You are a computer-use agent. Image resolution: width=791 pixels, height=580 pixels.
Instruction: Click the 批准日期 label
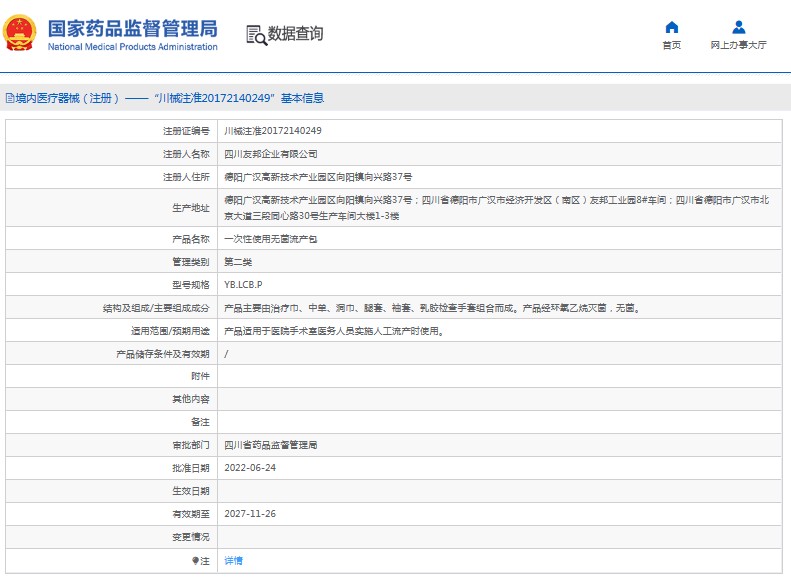[x=191, y=468]
